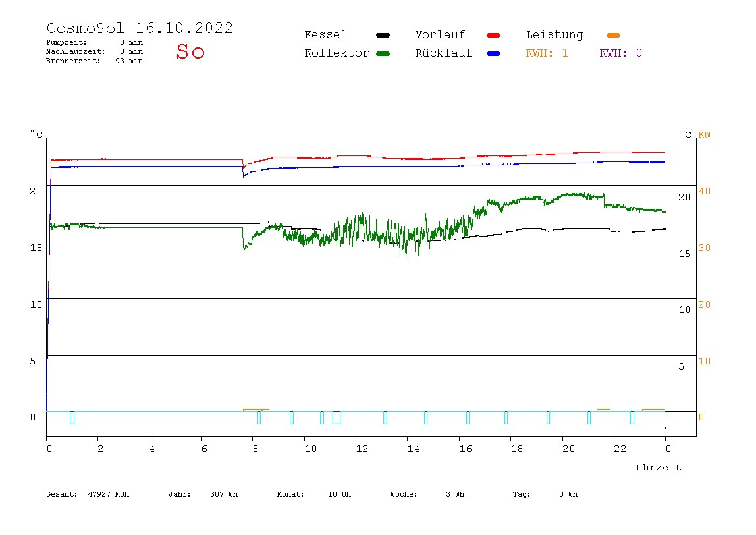Click the orange "10" KW axis tick
756x535 pixels.
point(705,361)
